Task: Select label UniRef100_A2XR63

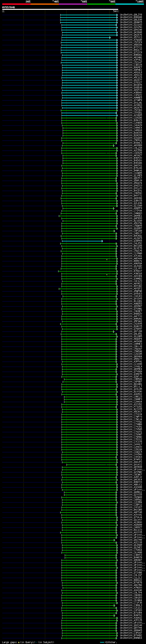Action: (x=131, y=105)
